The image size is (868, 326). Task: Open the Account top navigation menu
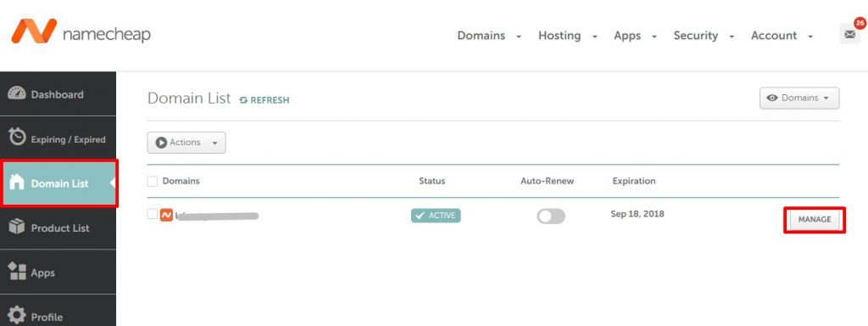click(782, 36)
